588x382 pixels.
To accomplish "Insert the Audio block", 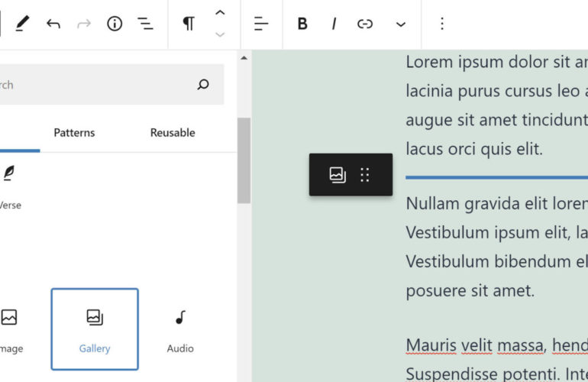I will [180, 329].
